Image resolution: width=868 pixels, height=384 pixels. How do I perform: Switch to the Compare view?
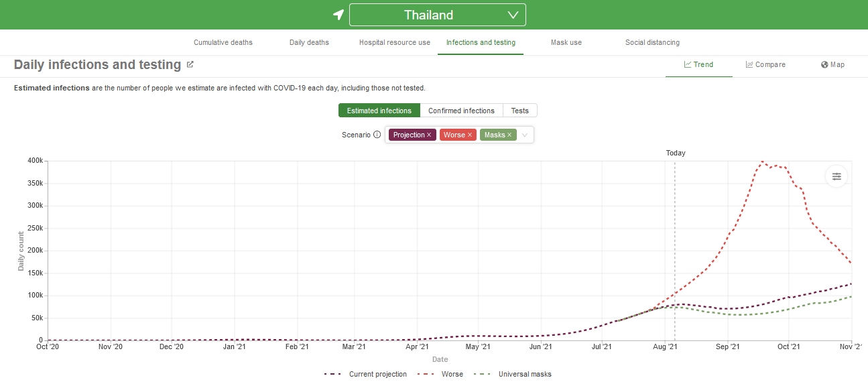click(x=765, y=65)
